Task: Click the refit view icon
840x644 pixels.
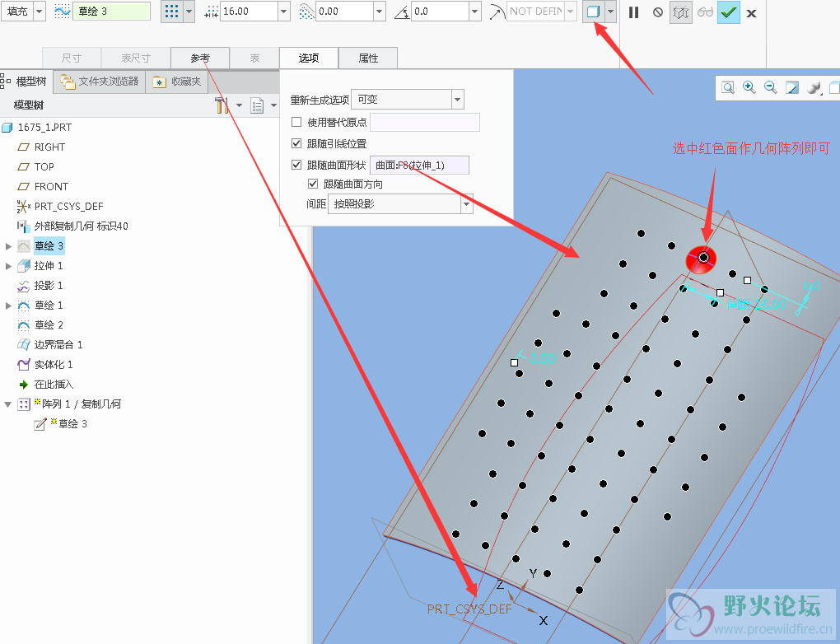Action: tap(728, 87)
